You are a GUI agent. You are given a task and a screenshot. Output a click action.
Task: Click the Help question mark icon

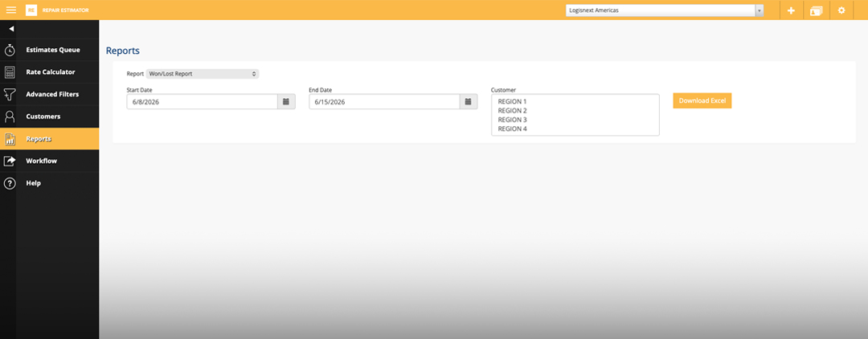tap(10, 183)
